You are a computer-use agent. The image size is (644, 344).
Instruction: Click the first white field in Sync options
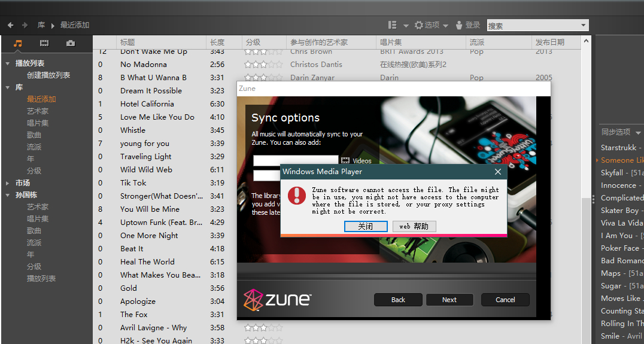tap(295, 160)
